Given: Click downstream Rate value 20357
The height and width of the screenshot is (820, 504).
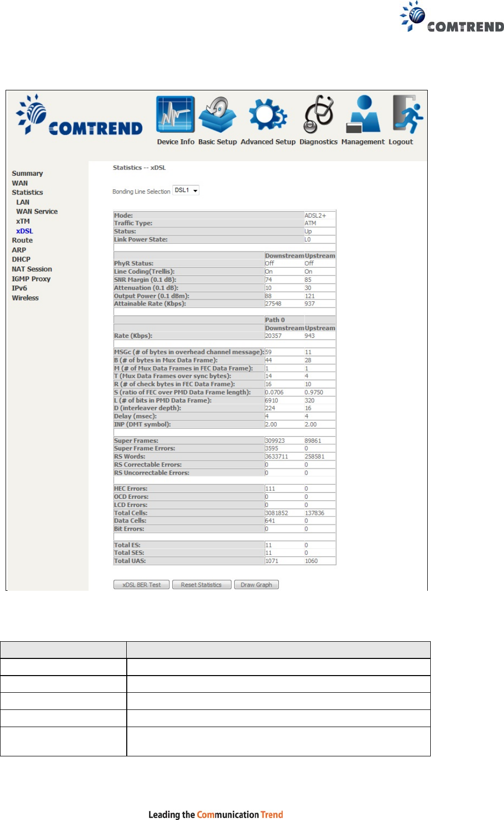Looking at the screenshot, I should point(273,336).
